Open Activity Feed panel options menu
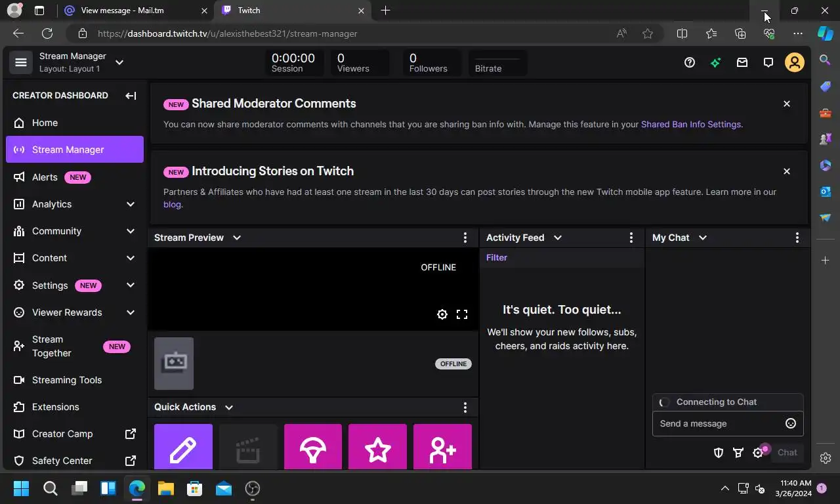Image resolution: width=840 pixels, height=504 pixels. 631,238
